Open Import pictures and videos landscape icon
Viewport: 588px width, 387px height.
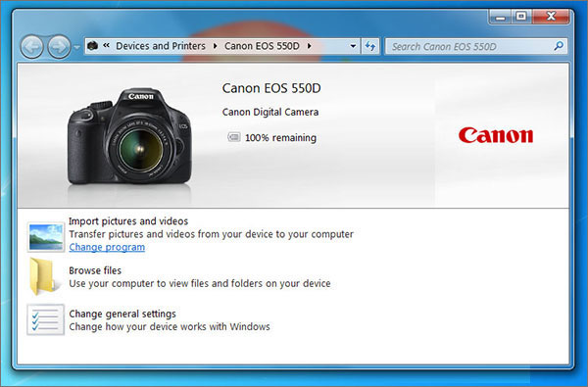tap(46, 237)
